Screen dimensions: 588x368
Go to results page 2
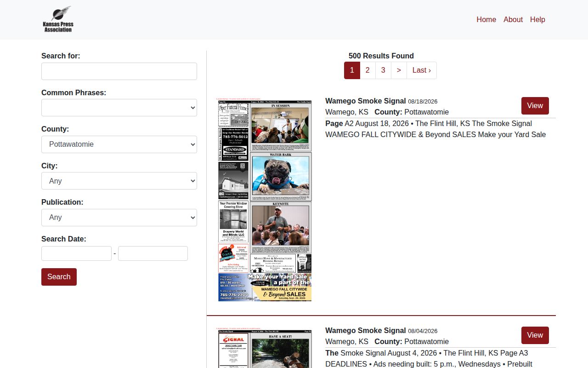coord(367,70)
